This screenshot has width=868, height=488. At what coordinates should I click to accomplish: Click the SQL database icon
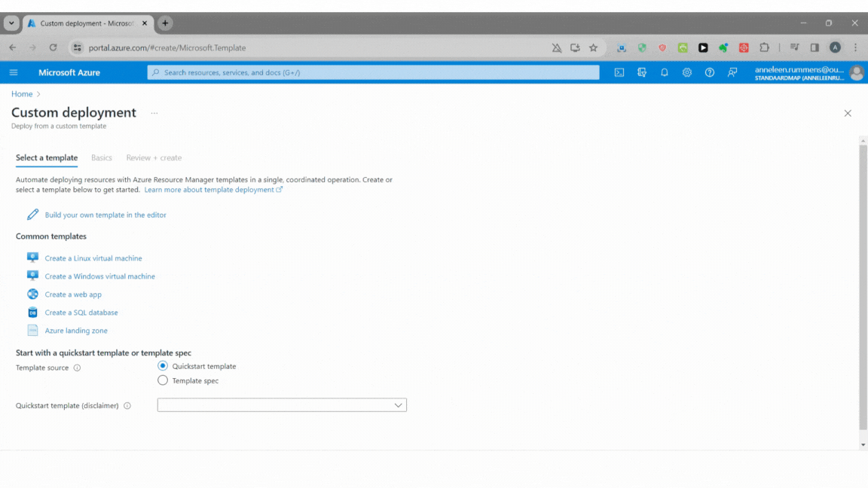click(32, 313)
